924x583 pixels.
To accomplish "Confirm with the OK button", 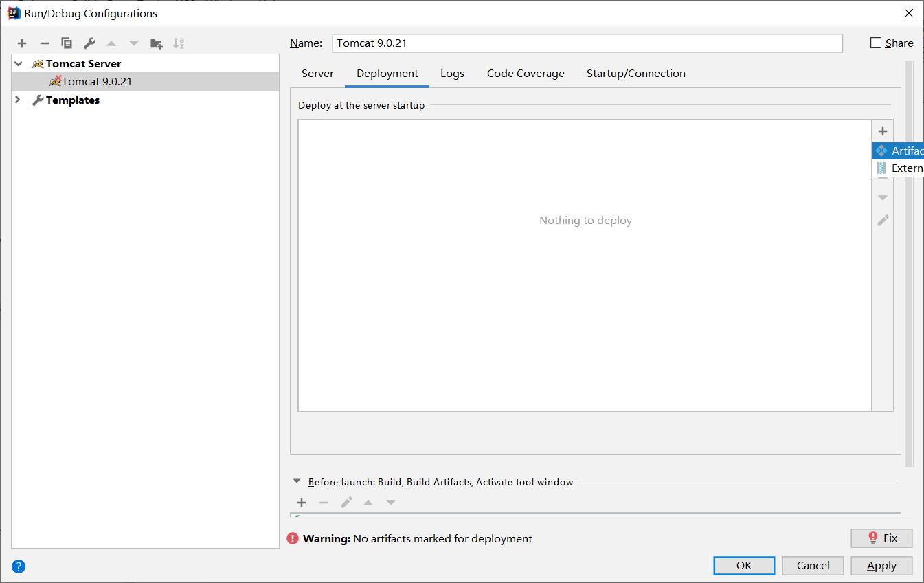I will (x=744, y=565).
